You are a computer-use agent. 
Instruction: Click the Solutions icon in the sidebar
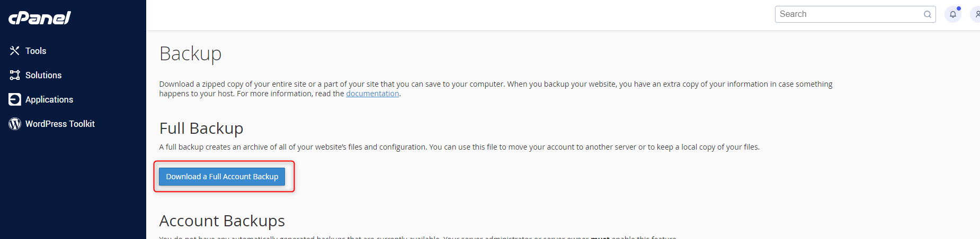15,75
